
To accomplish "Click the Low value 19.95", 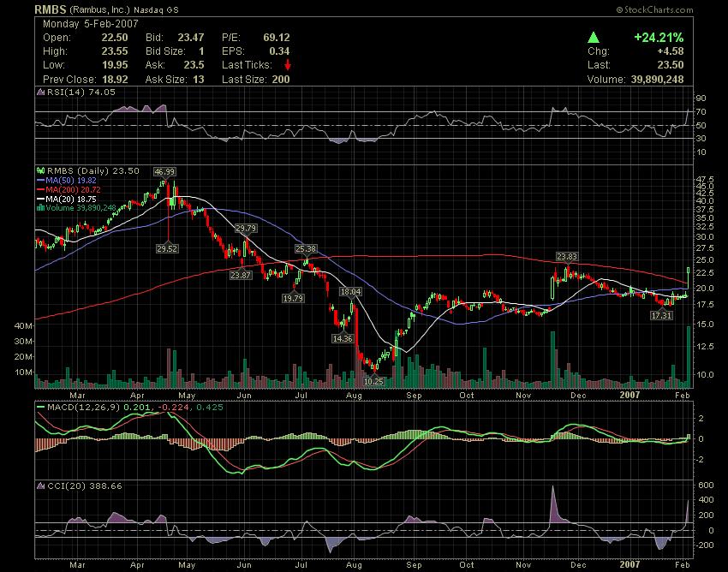I will coord(115,65).
